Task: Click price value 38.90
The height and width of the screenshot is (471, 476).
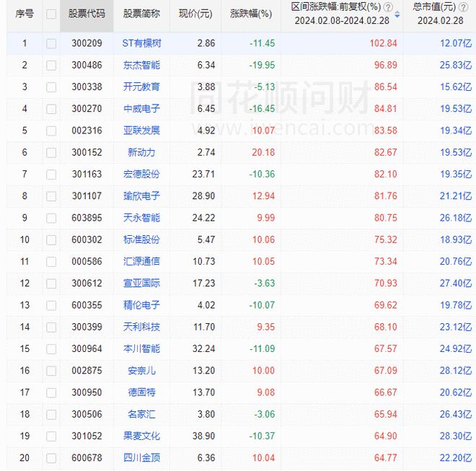Action: point(203,436)
